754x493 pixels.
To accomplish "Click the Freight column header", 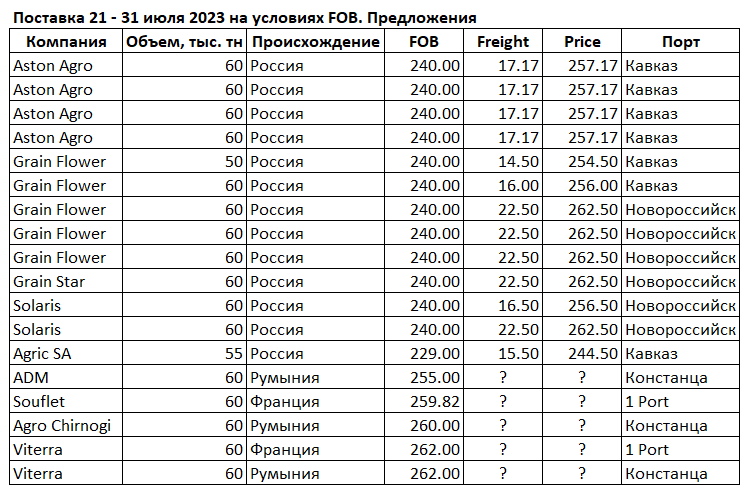I will tap(503, 42).
